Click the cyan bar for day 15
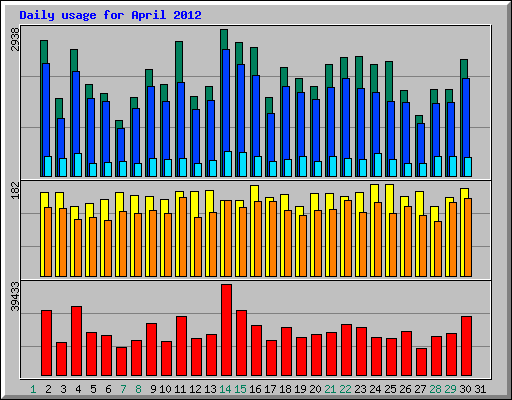 [243, 164]
